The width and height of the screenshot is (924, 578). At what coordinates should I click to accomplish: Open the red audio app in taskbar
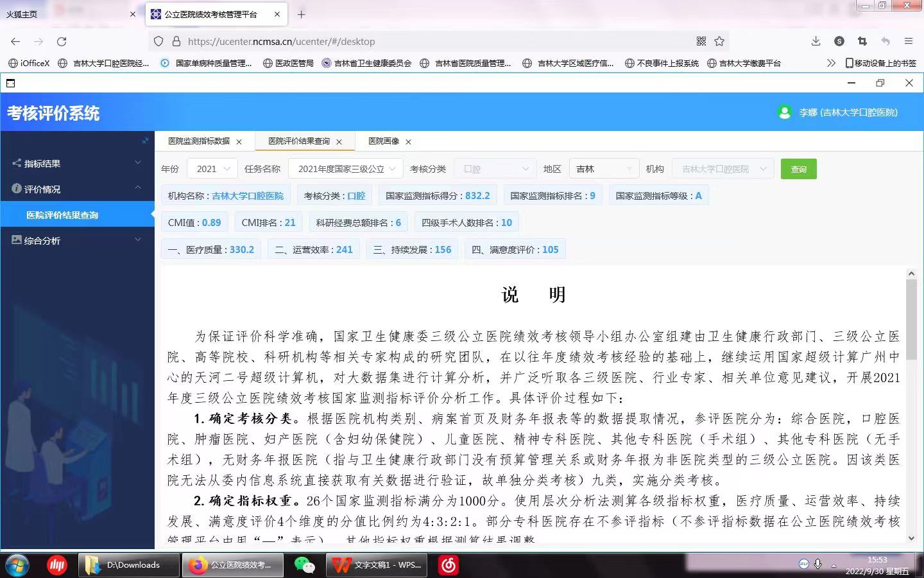point(57,565)
